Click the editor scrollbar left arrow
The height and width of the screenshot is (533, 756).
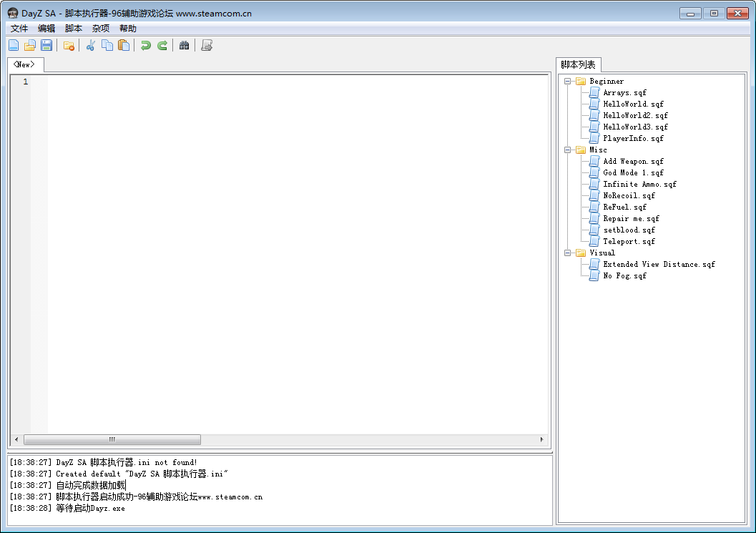pos(17,439)
